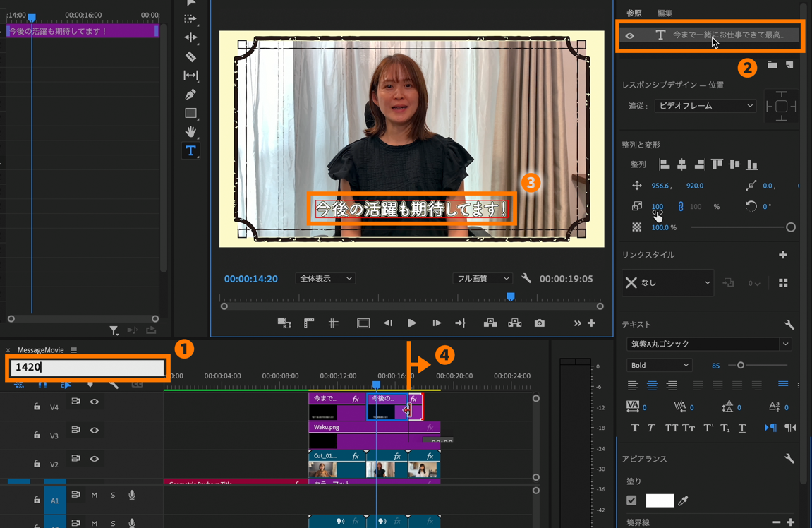
Task: Click the white fill color swatch
Action: [660, 500]
